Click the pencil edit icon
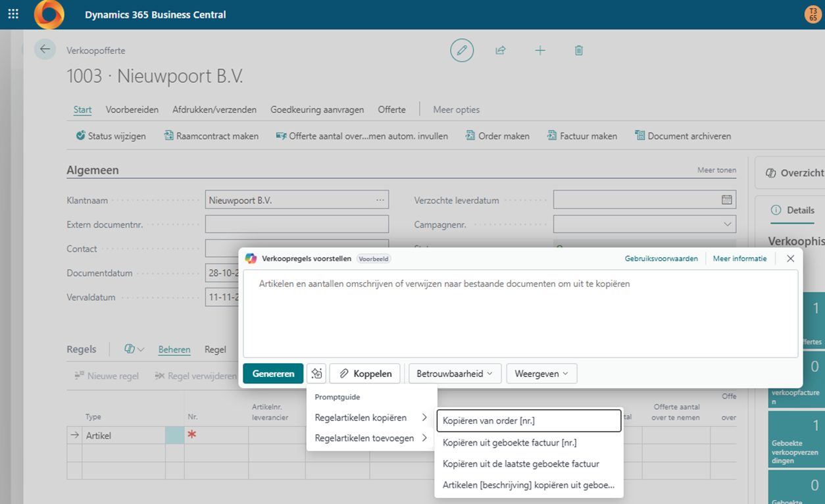 (462, 50)
